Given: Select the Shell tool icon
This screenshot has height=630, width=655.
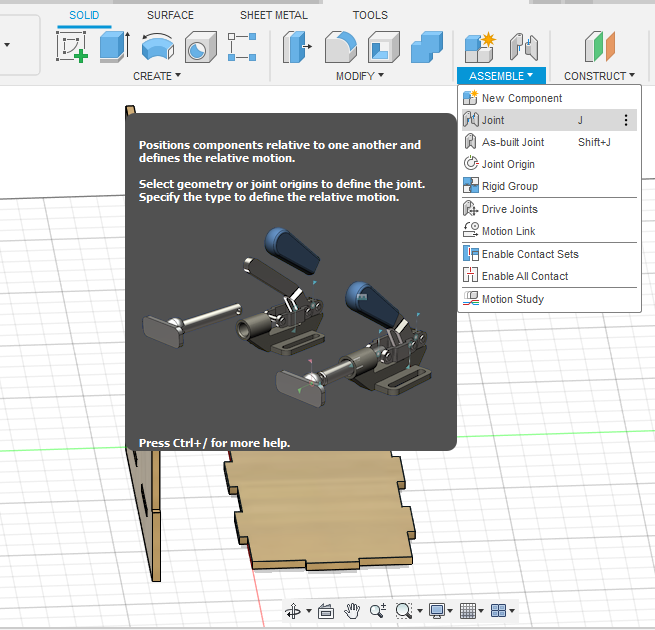Looking at the screenshot, I should [x=383, y=47].
